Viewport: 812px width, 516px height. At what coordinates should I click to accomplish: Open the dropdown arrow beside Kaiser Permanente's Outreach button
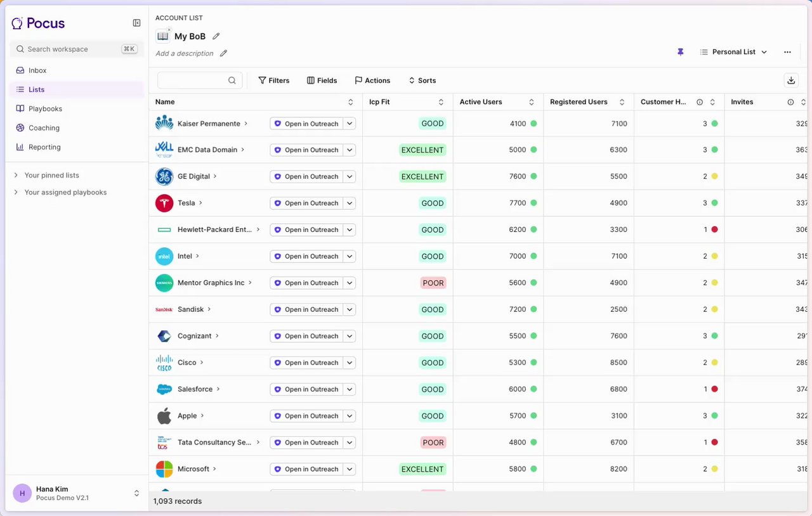point(350,124)
